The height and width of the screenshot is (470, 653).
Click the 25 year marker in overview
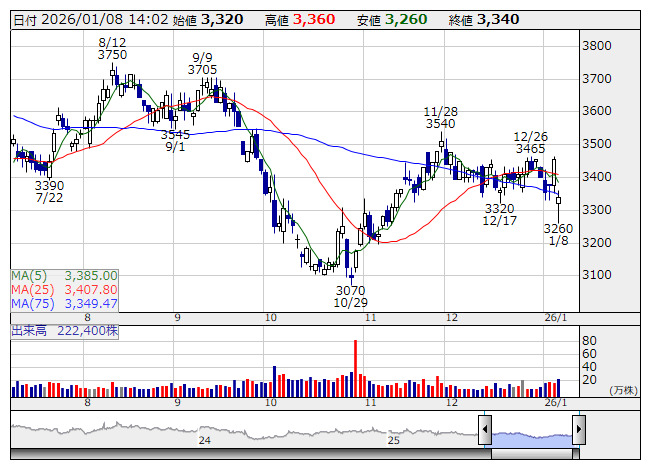coord(394,440)
